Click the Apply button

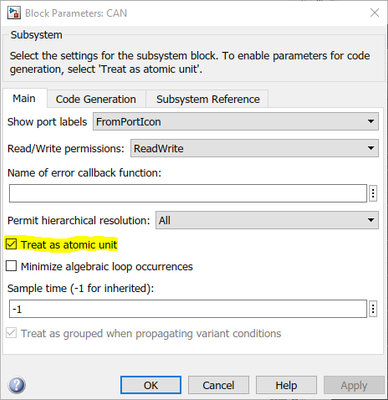tap(354, 385)
